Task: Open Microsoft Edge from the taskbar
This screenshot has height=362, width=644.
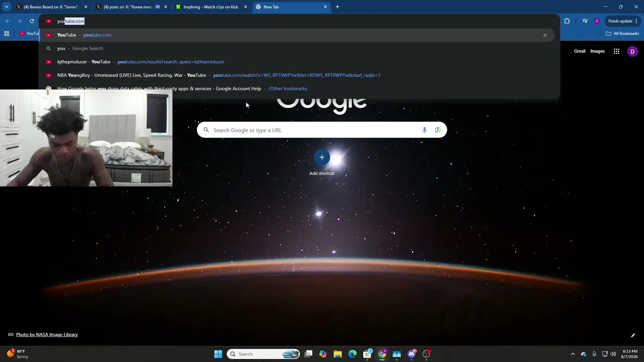Action: click(x=352, y=354)
